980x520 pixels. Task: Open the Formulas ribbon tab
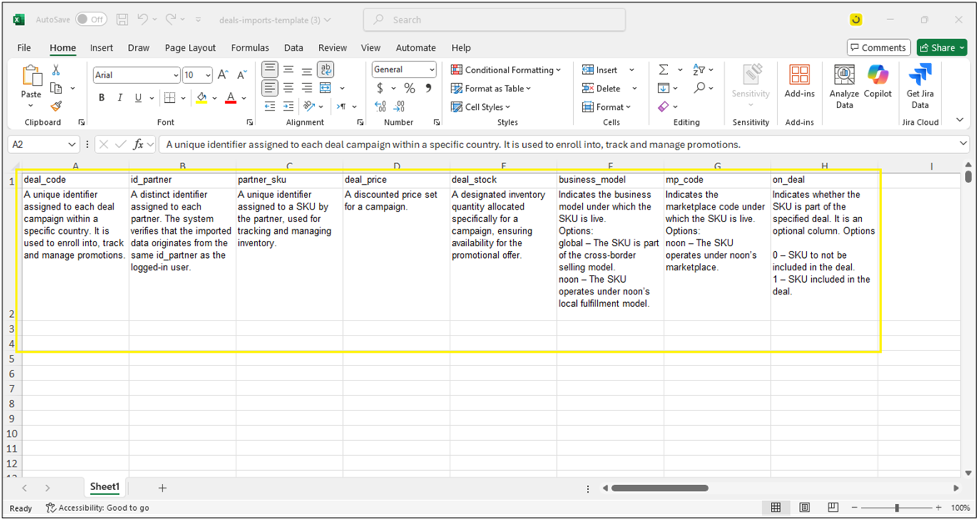tap(250, 47)
